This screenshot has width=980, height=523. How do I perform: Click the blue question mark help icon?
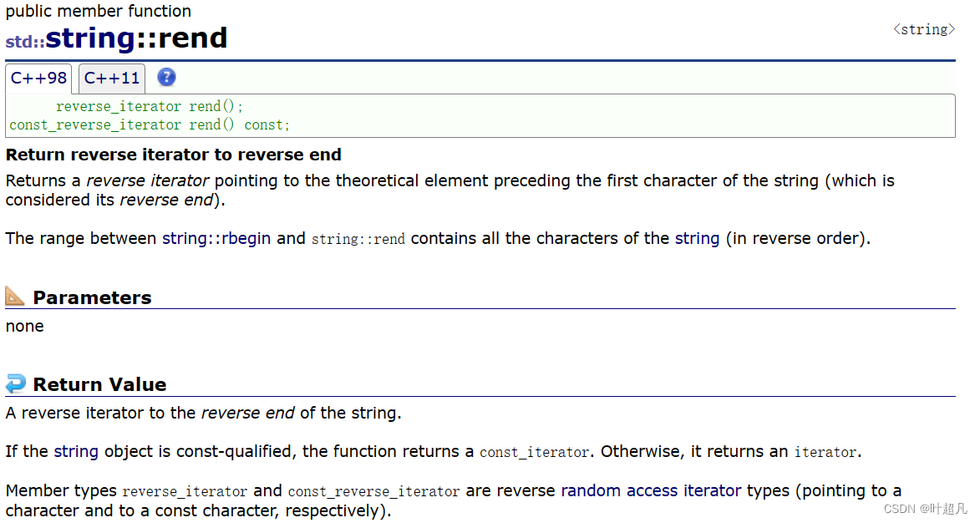click(x=166, y=78)
